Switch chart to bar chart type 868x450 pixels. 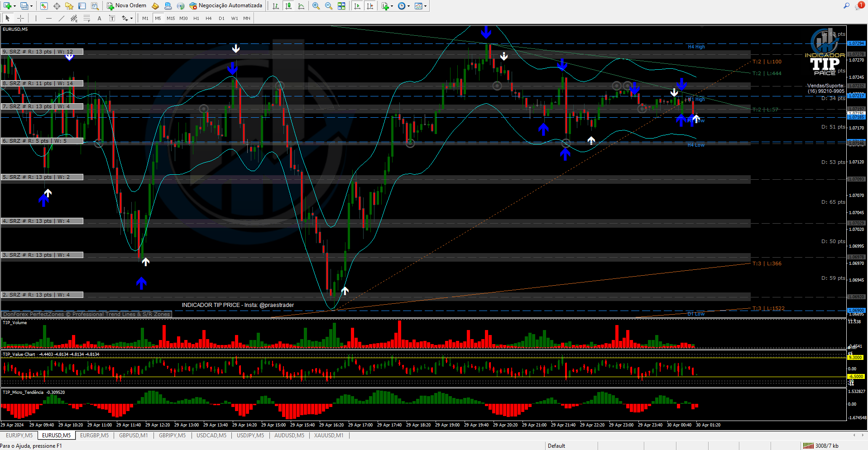coord(276,6)
